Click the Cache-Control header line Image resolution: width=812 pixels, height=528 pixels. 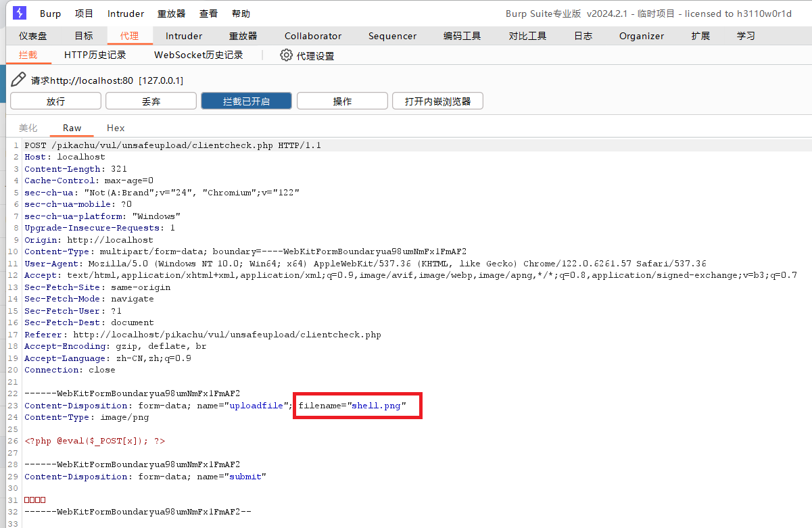(x=89, y=181)
